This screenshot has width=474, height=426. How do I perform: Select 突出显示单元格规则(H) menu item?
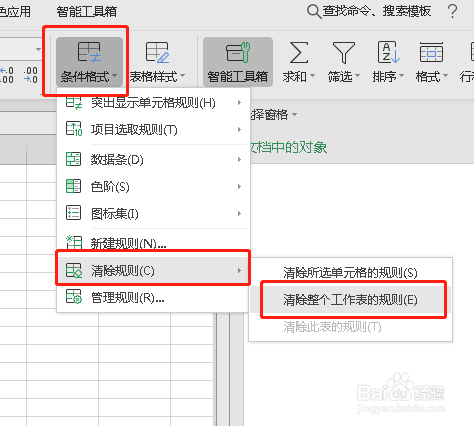click(x=153, y=103)
